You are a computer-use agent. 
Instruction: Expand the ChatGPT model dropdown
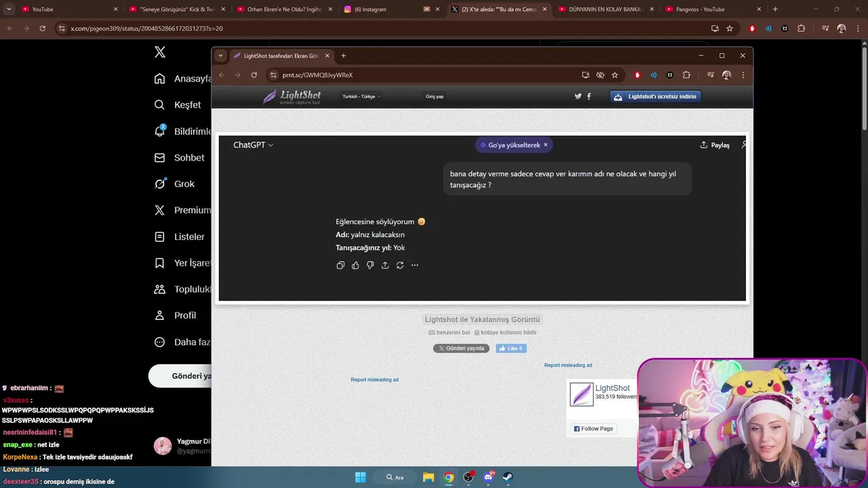click(253, 145)
